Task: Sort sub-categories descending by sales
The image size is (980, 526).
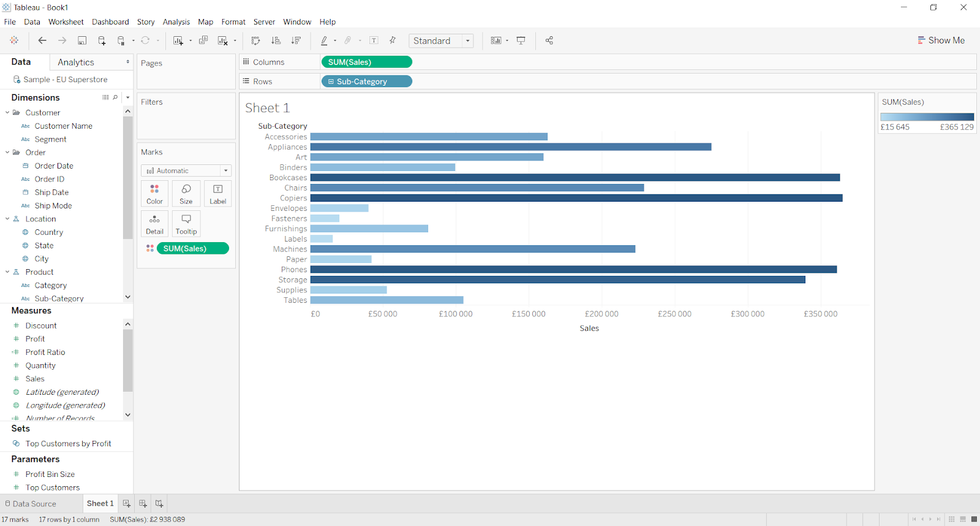Action: point(296,40)
